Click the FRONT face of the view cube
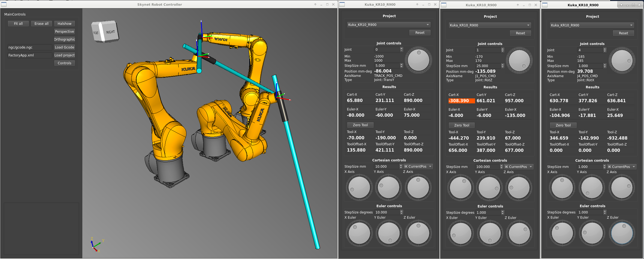Screen dimensions: 644x259 [x=96, y=32]
